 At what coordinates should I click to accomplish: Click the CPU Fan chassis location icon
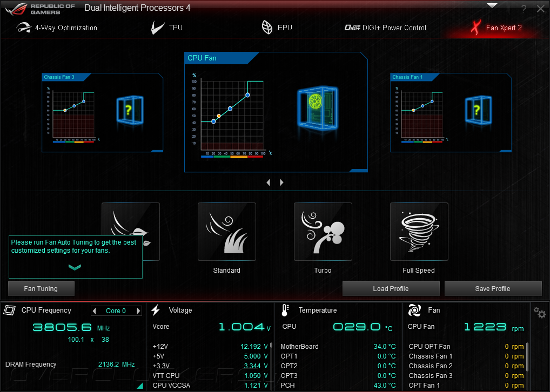point(318,107)
